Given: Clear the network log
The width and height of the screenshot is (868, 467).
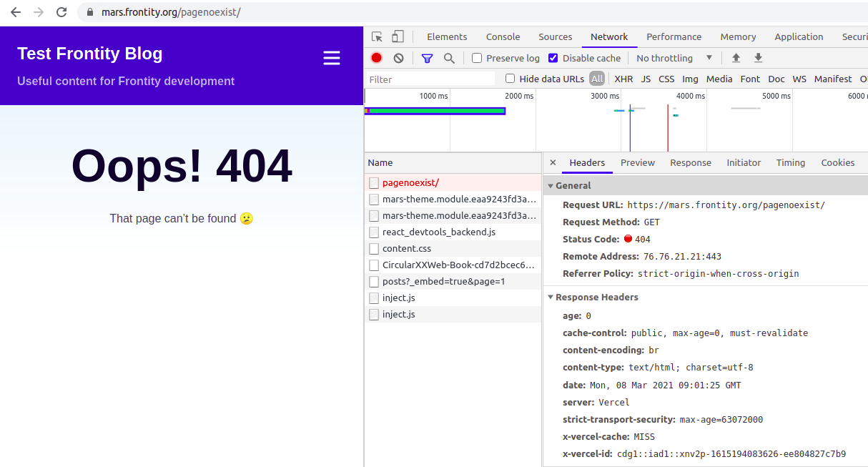Looking at the screenshot, I should pyautogui.click(x=398, y=58).
